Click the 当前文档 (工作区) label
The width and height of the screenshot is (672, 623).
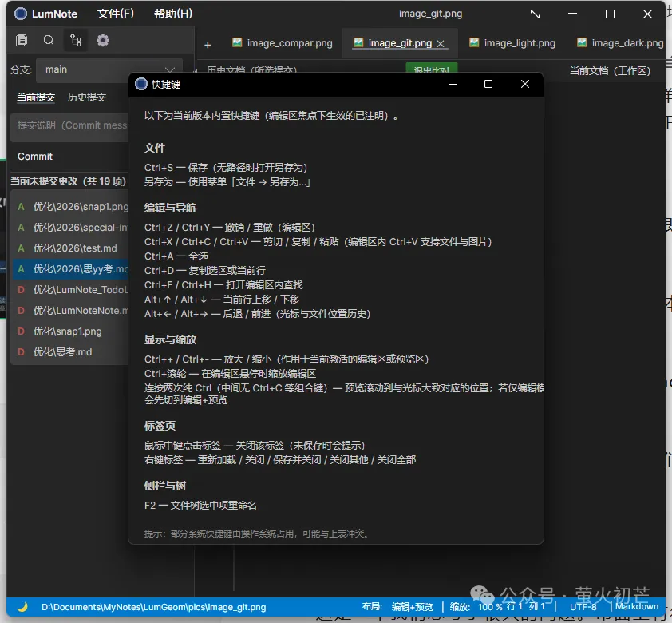point(610,71)
